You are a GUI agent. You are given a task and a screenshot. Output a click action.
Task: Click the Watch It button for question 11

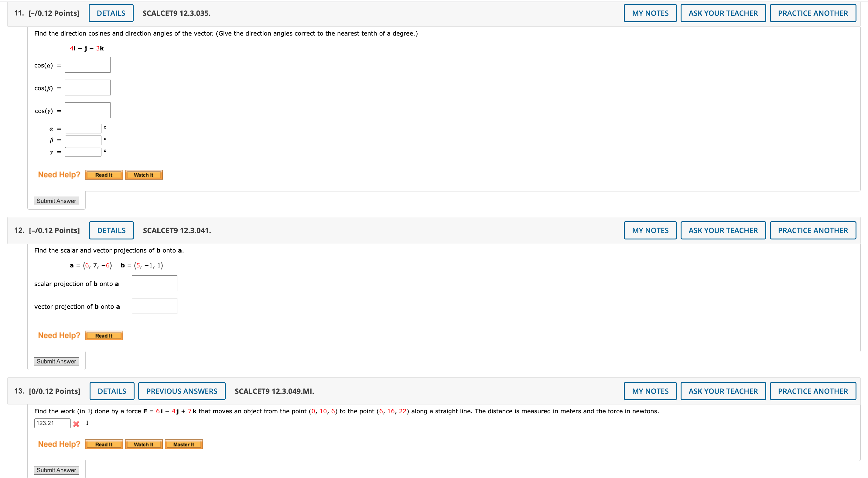[x=143, y=175]
